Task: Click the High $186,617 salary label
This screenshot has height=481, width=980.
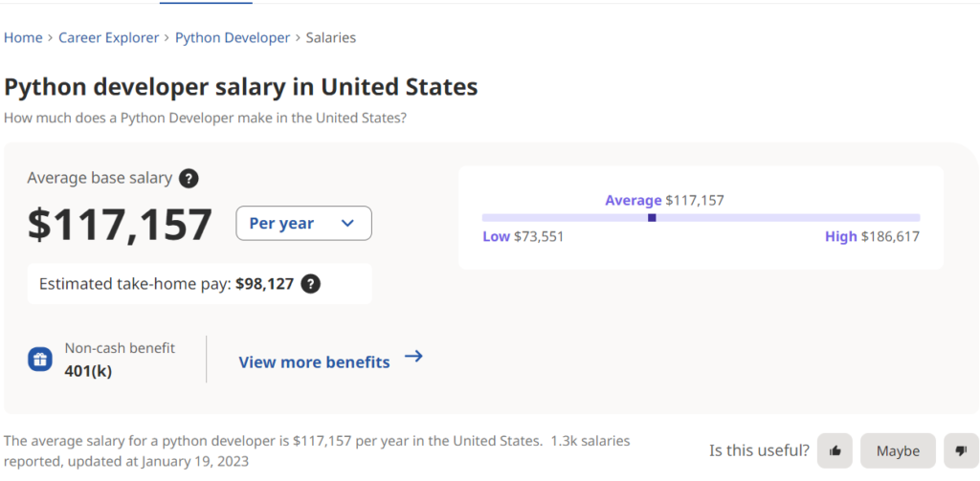Action: [x=872, y=236]
